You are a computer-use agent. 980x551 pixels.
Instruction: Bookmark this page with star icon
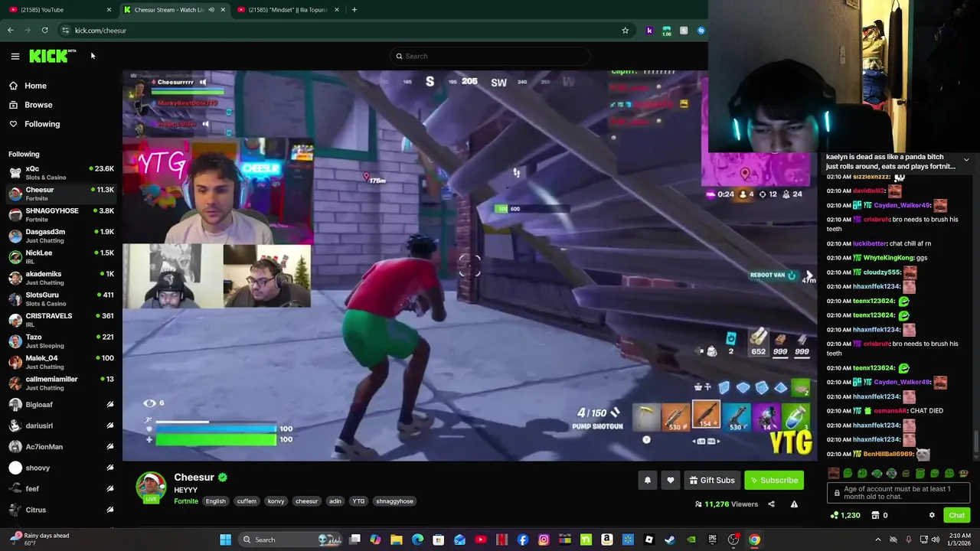coord(625,31)
